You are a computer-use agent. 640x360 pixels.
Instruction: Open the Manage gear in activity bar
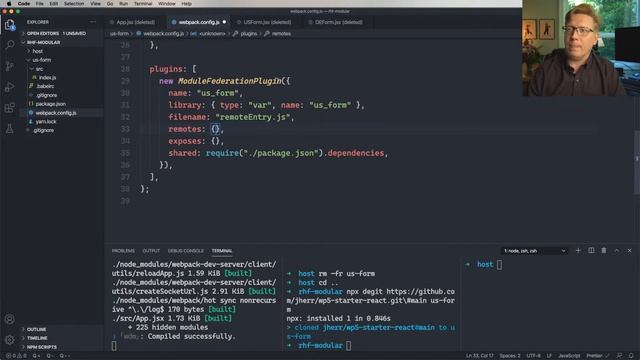point(10,339)
